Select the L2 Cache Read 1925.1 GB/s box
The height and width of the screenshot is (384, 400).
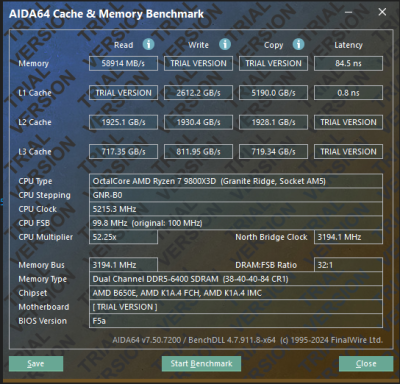(123, 122)
